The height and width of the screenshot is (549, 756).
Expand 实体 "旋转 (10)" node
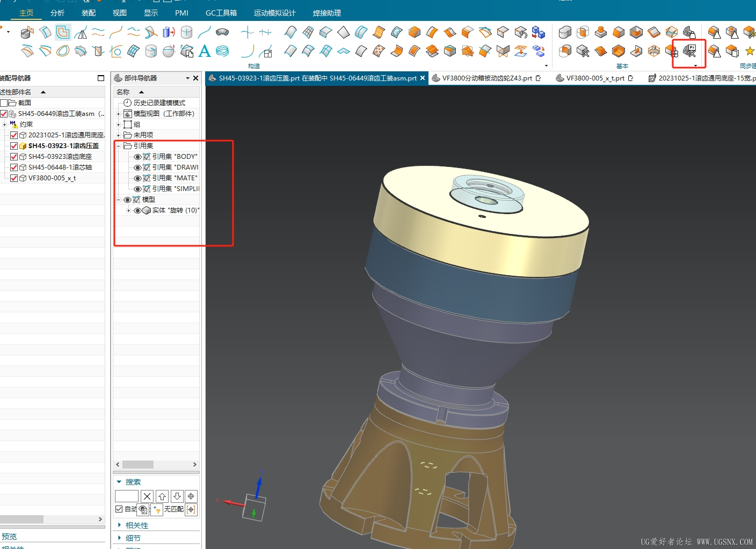pos(128,210)
